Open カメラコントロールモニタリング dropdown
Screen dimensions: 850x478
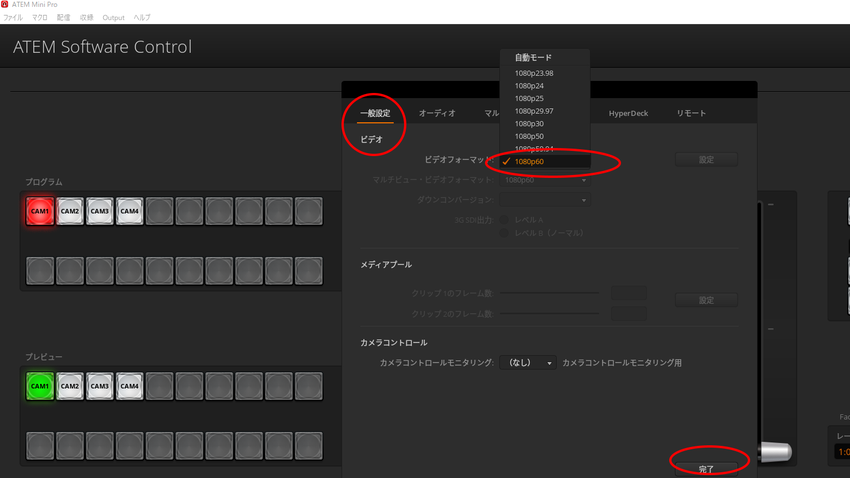pos(527,363)
